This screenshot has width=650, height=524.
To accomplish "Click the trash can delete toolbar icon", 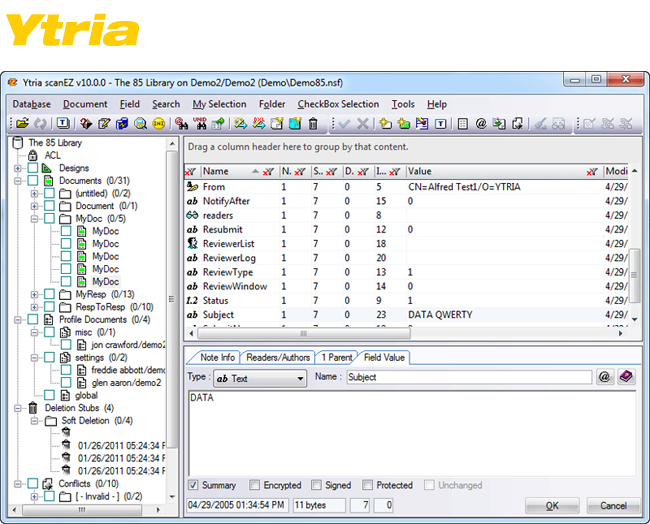I will 313,123.
